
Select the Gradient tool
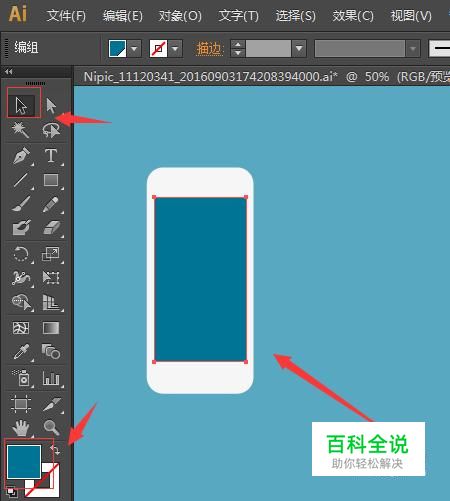pyautogui.click(x=51, y=328)
